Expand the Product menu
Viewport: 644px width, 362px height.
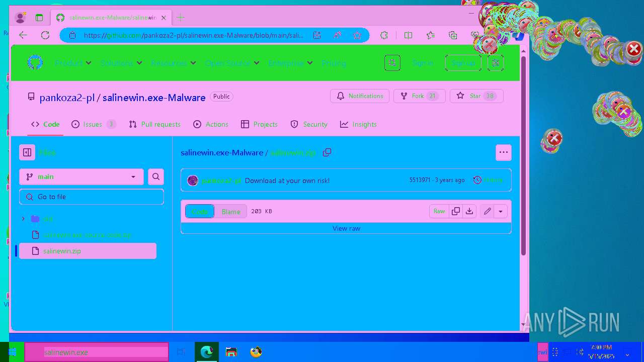[x=73, y=63]
